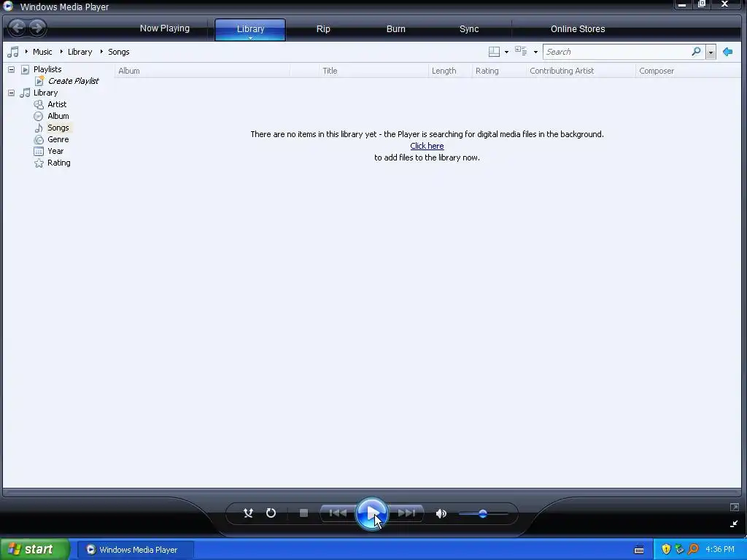Go to the Burn tab
This screenshot has height=560, width=747.
pos(395,29)
